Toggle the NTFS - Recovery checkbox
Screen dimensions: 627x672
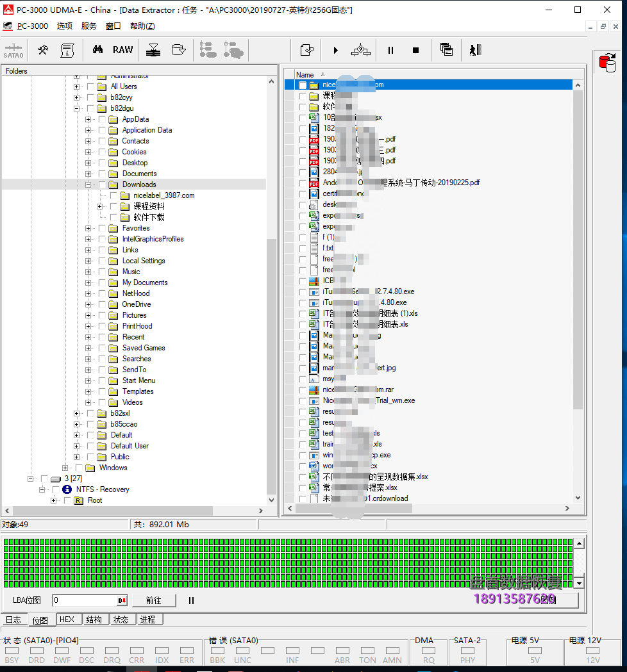pyautogui.click(x=56, y=489)
